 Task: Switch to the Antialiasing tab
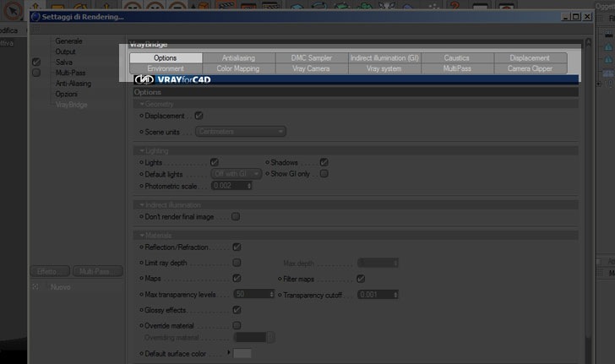click(x=238, y=58)
